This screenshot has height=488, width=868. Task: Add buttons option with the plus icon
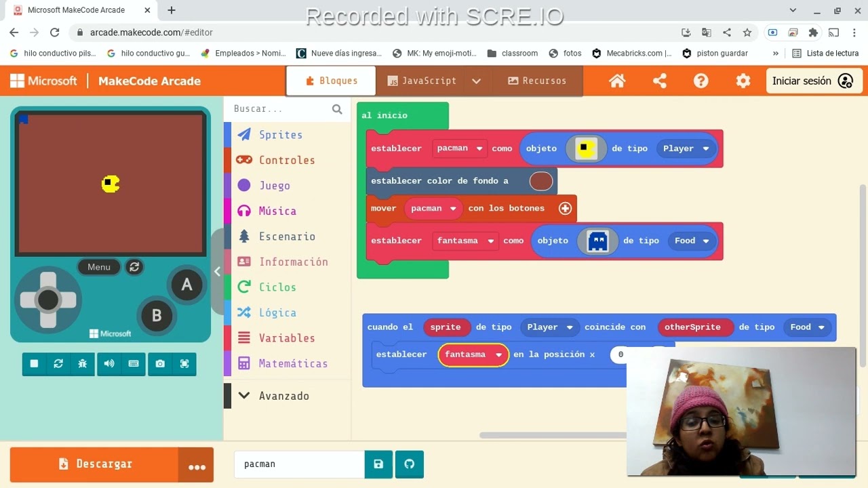coord(565,209)
